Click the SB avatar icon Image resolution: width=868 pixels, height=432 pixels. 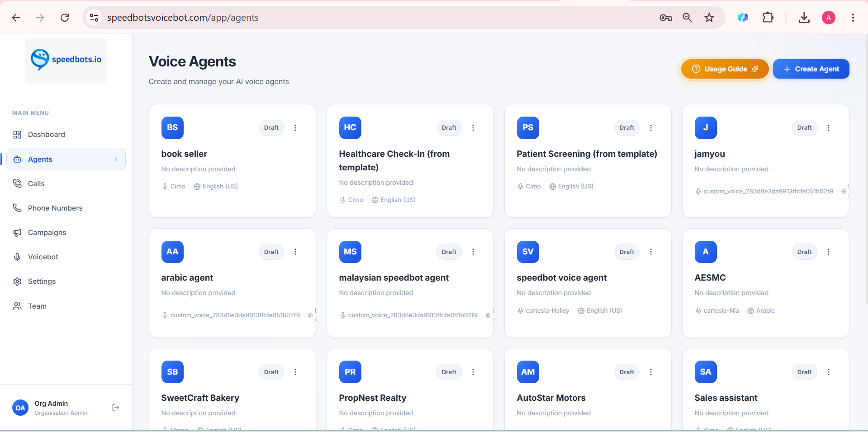coord(172,372)
